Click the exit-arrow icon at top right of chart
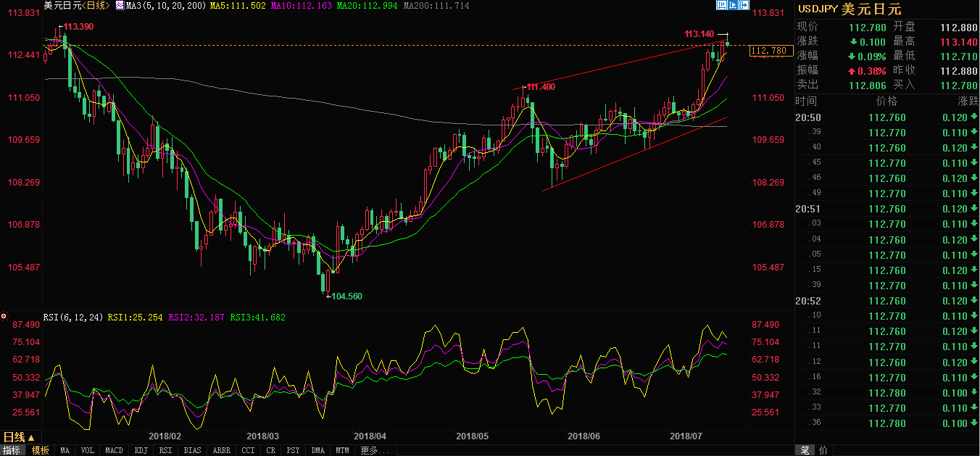This screenshot has height=456, width=980. point(744,5)
